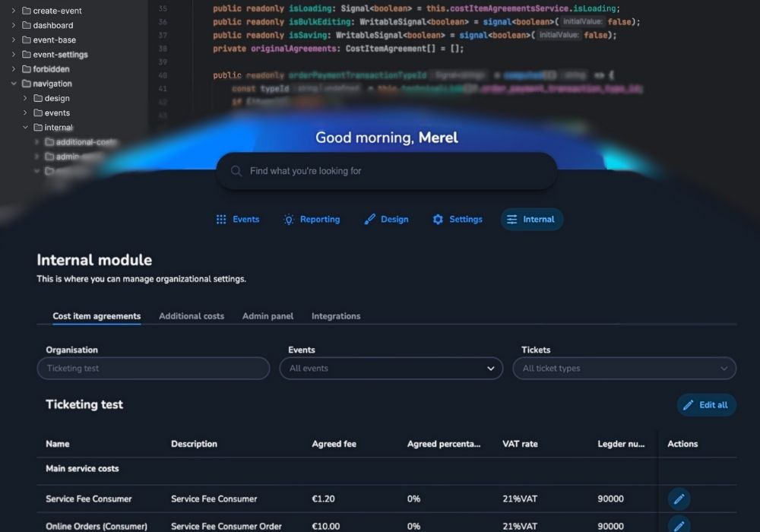This screenshot has width=760, height=532.
Task: Click the Design brush icon
Action: click(x=370, y=220)
